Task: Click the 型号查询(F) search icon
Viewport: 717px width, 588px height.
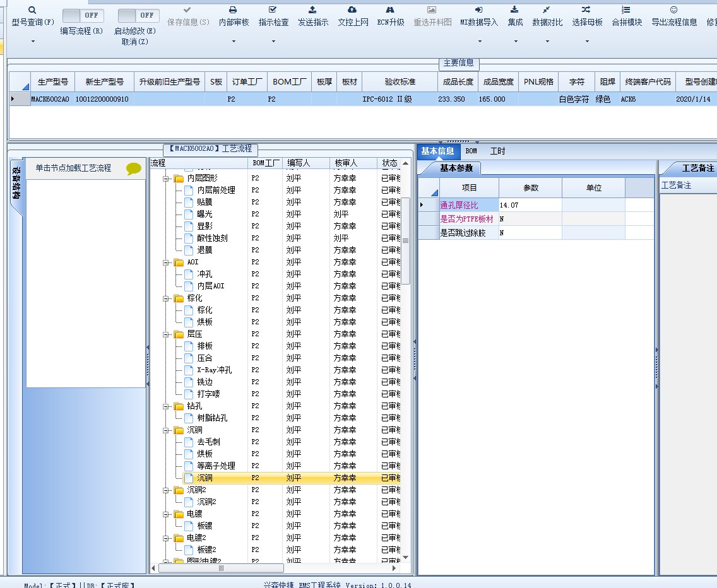Action: (x=32, y=10)
